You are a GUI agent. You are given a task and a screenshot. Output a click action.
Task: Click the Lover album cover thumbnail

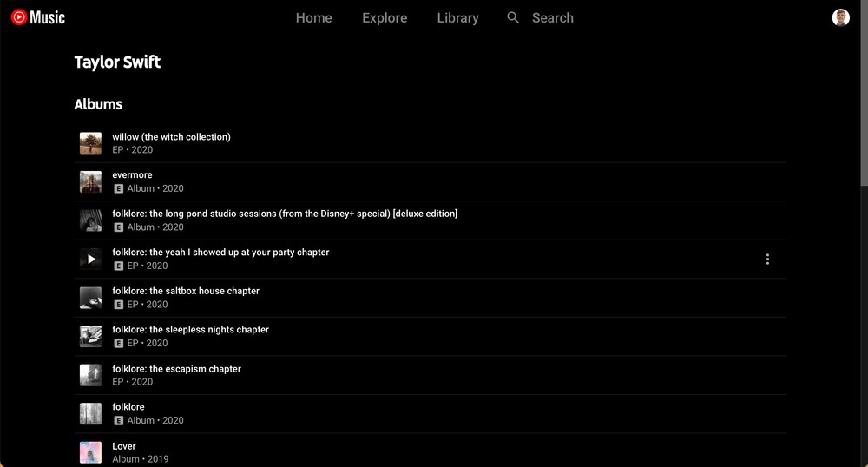(91, 452)
